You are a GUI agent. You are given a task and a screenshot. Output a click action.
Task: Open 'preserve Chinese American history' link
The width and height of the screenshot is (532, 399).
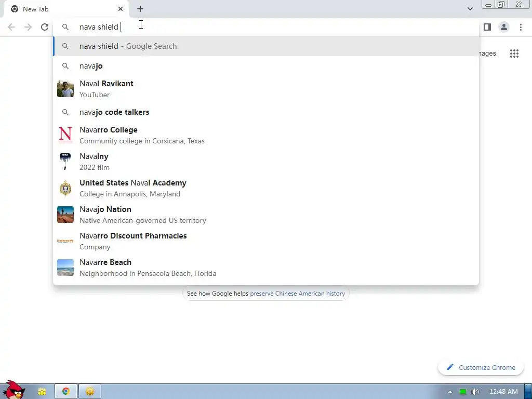[298, 294]
